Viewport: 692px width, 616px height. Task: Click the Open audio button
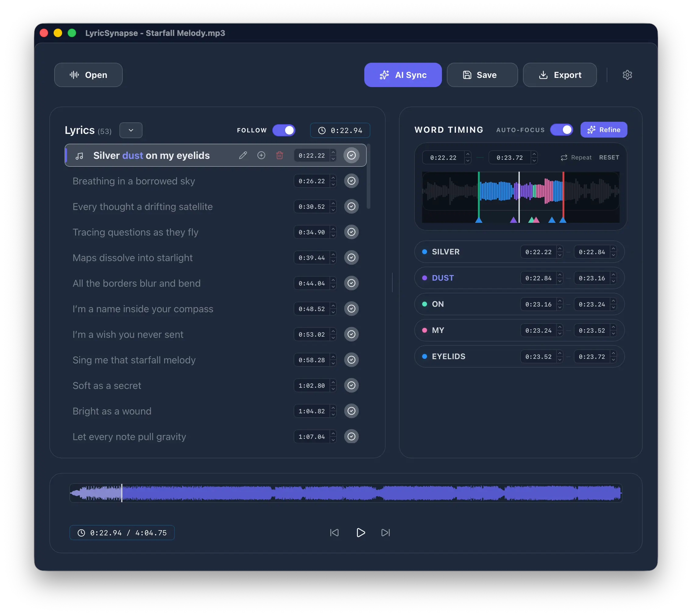(x=88, y=75)
